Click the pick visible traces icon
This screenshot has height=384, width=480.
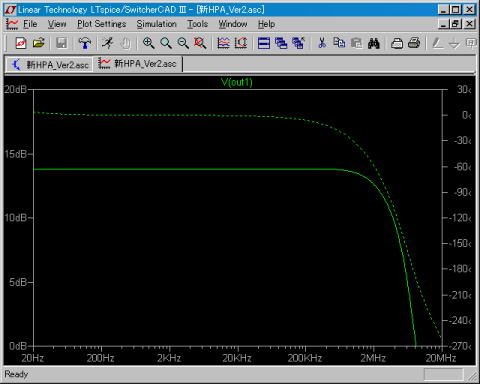coord(223,43)
